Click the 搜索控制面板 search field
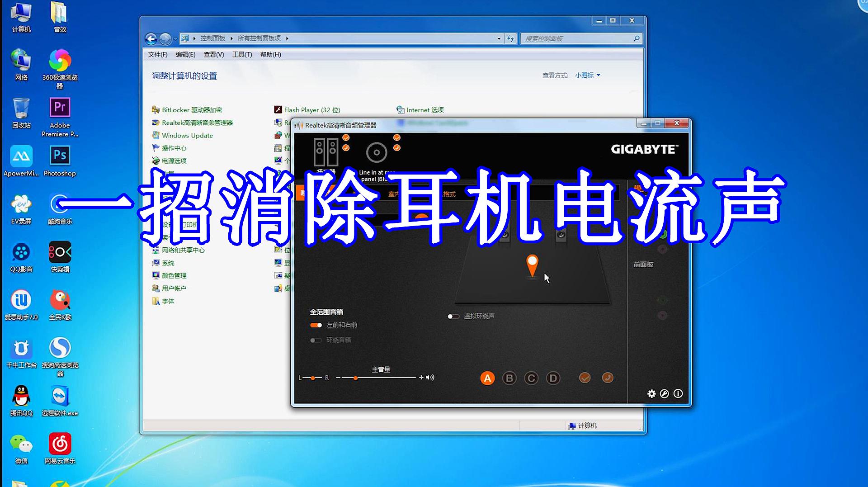Image resolution: width=868 pixels, height=487 pixels. point(580,39)
